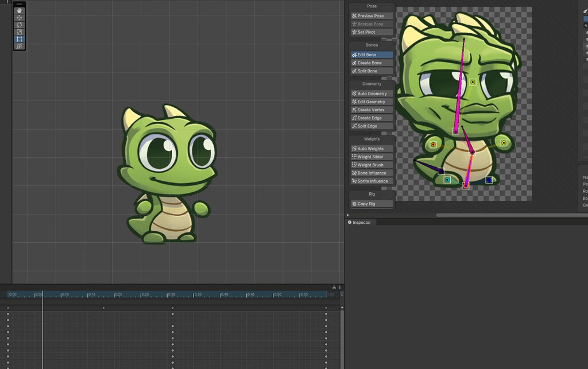
Task: Click a keyframe dot near 0:20 in the dopesheet
Action: coord(103,308)
